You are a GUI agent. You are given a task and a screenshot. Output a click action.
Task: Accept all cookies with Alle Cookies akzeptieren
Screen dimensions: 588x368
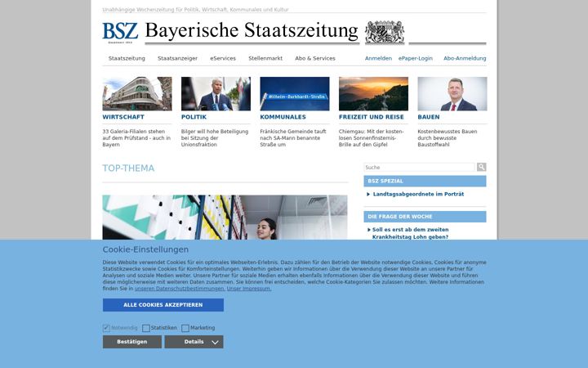pyautogui.click(x=163, y=305)
